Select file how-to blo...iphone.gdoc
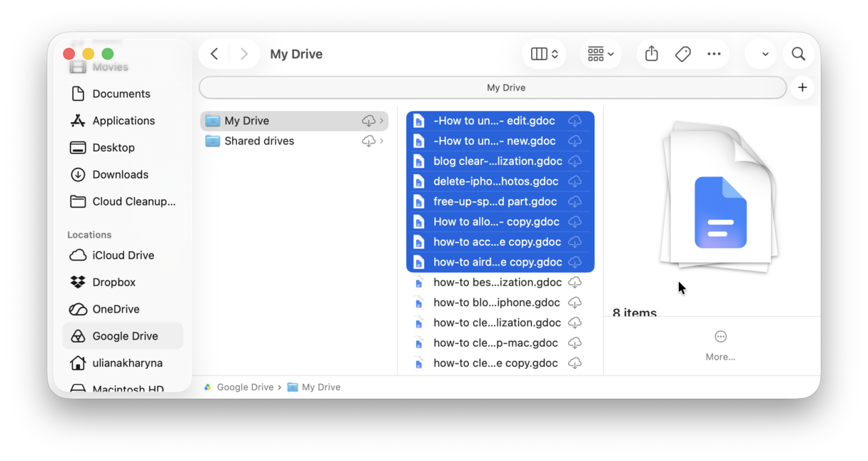The image size is (868, 461). [500, 303]
